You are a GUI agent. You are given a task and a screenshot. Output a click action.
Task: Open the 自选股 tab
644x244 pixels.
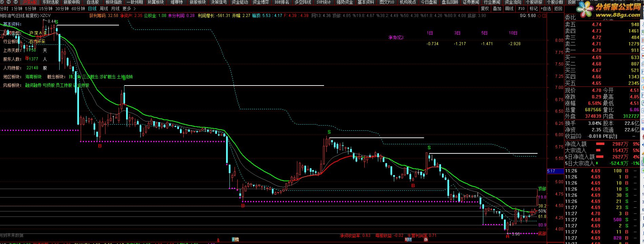pos(93,2)
